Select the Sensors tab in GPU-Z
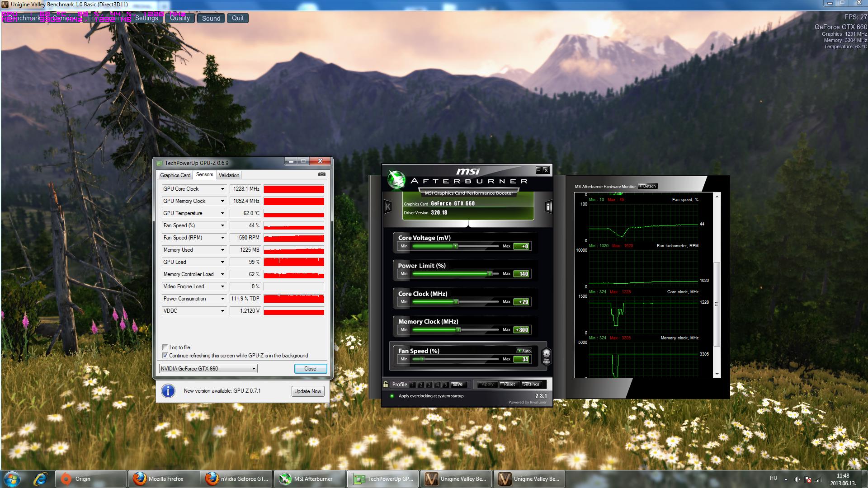This screenshot has width=868, height=488. point(204,174)
